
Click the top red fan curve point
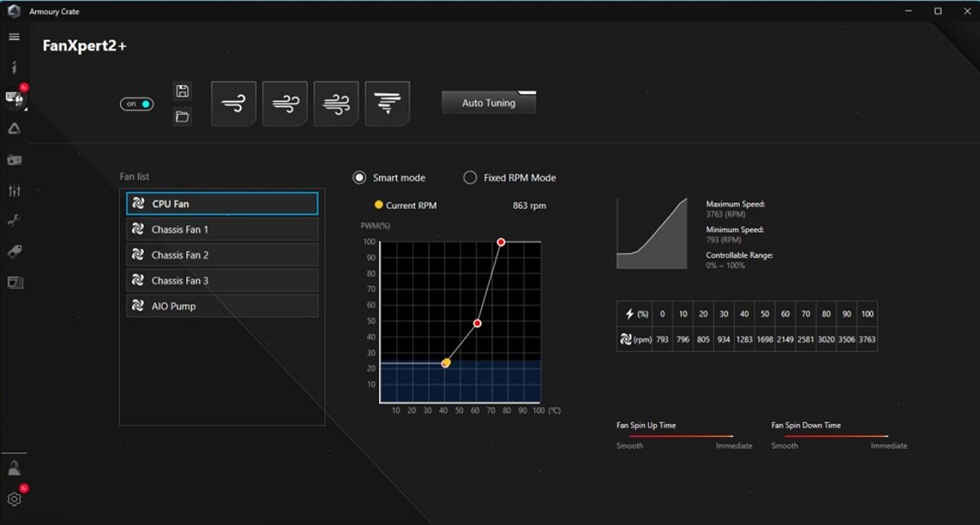point(501,242)
